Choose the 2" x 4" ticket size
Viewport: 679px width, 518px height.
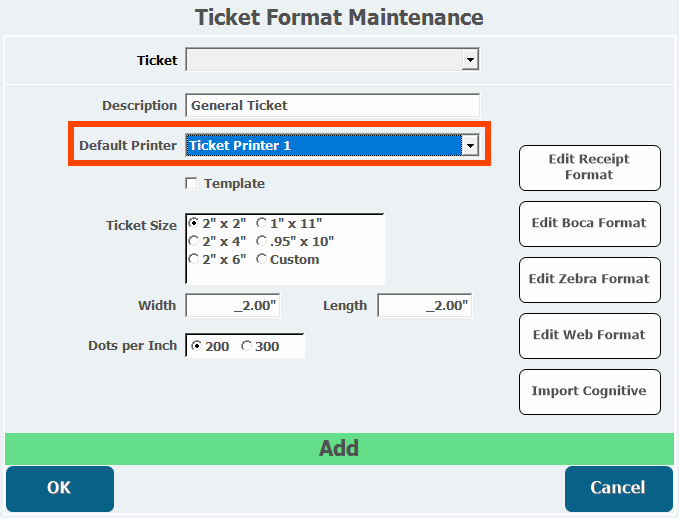194,241
